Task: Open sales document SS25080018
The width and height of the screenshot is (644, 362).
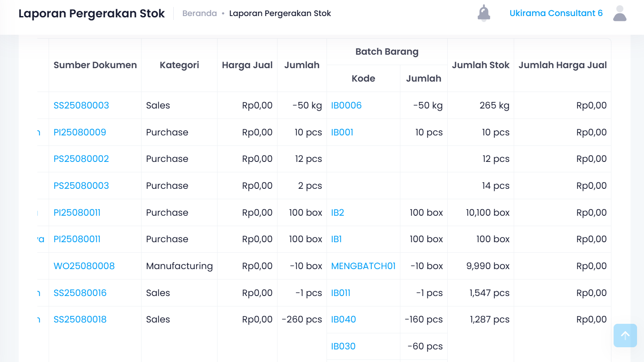Action: [x=80, y=319]
